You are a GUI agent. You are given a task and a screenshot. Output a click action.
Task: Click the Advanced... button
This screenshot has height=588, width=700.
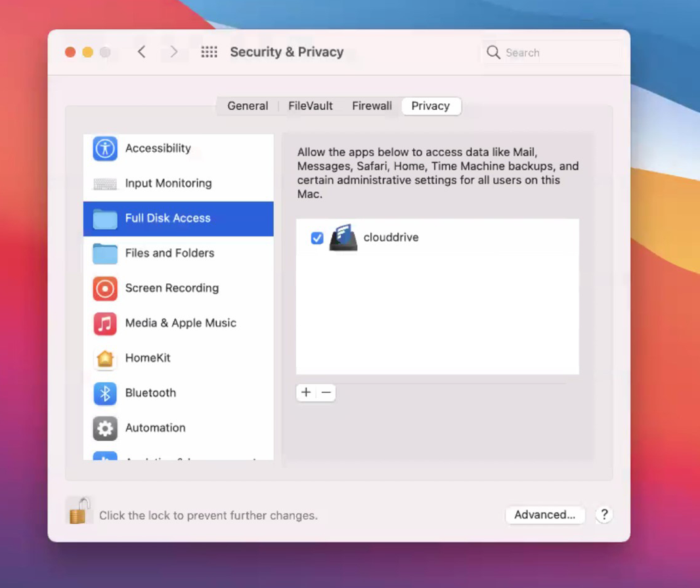pos(544,514)
